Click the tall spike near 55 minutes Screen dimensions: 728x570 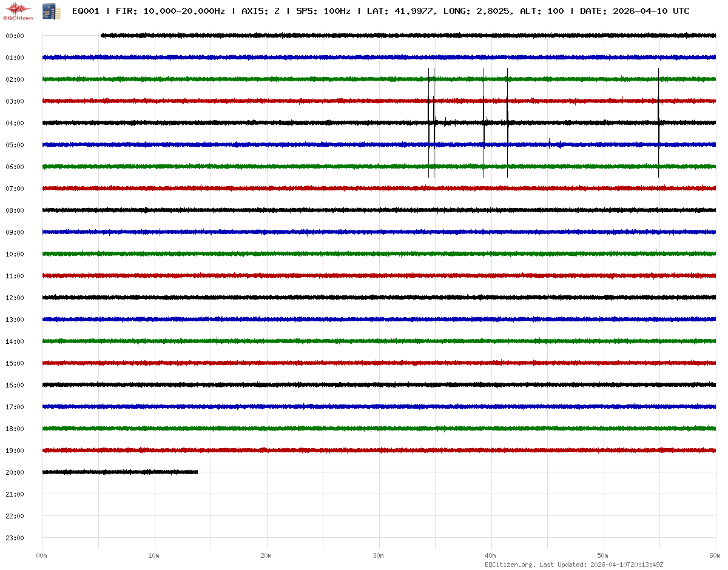[x=658, y=122]
